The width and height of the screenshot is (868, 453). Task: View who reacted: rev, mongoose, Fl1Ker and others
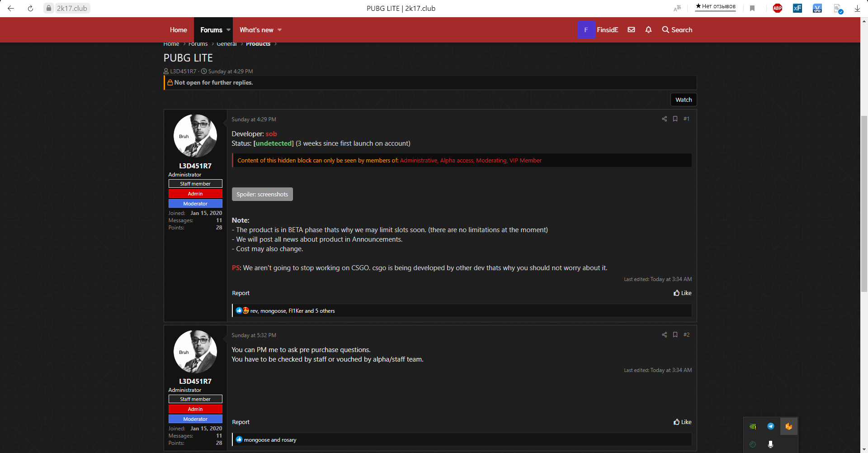coord(292,311)
